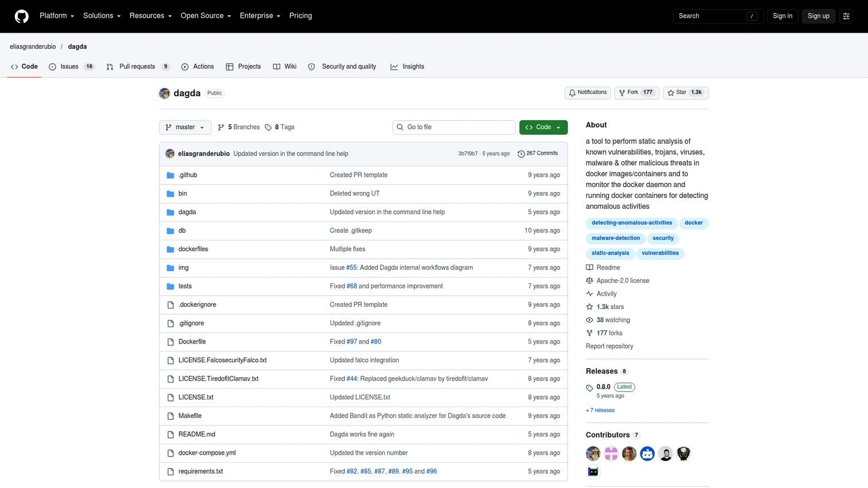The height and width of the screenshot is (488, 868).
Task: Open the Dockerfile file
Action: coord(192,342)
